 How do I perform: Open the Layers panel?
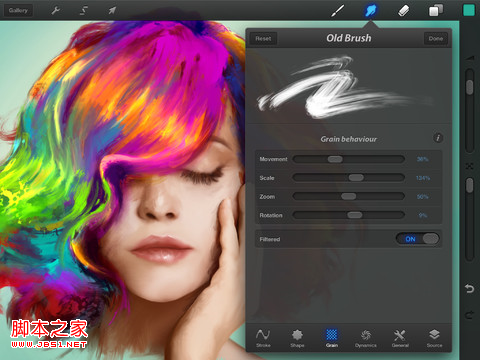[436, 10]
